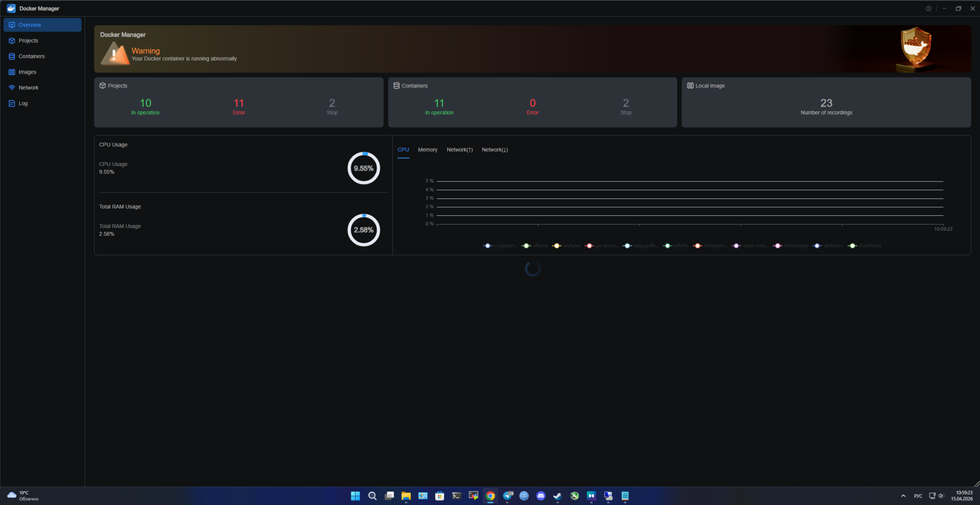
Task: Switch the chart to the Memory tab
Action: click(428, 150)
